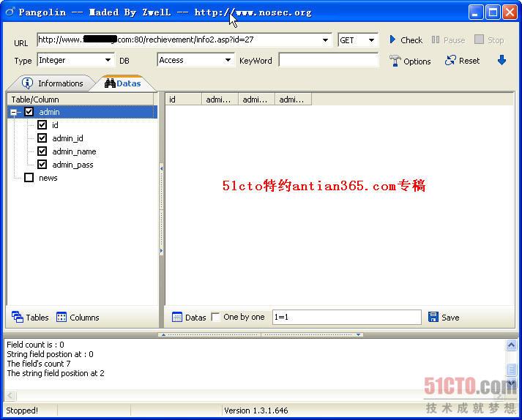Open Options via hammer icon

click(x=395, y=61)
